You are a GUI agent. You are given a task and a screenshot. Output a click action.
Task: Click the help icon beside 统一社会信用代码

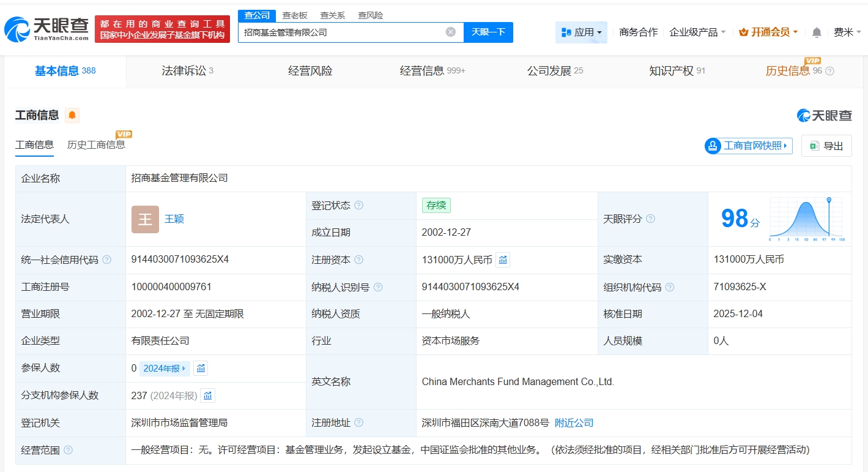pos(107,260)
